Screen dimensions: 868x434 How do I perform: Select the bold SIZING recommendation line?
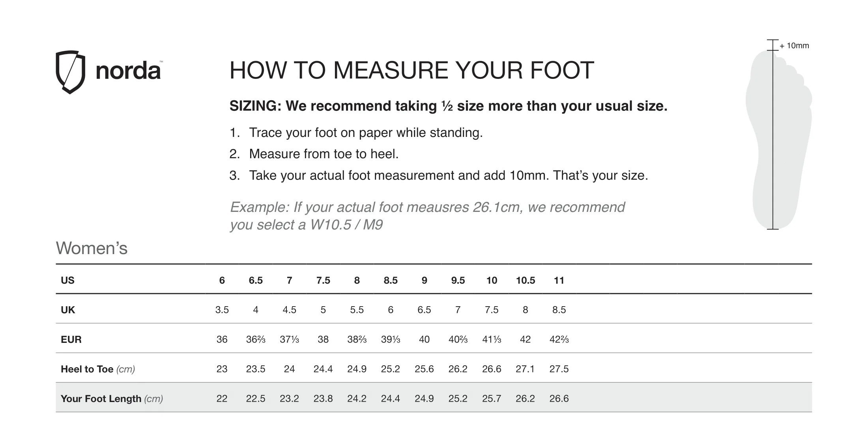click(x=448, y=106)
